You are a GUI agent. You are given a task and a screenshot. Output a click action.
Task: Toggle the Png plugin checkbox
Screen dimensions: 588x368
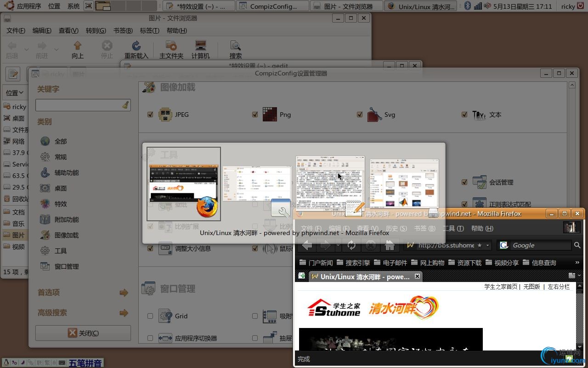tap(255, 115)
